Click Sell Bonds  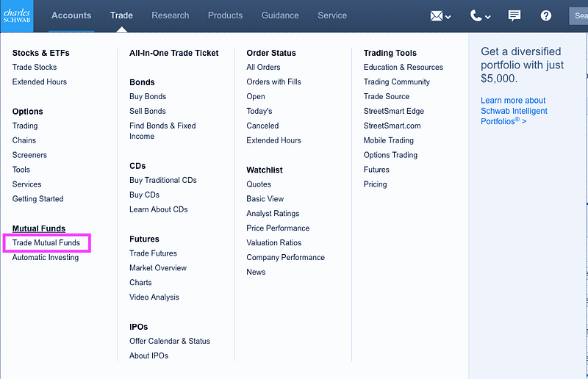tap(148, 111)
